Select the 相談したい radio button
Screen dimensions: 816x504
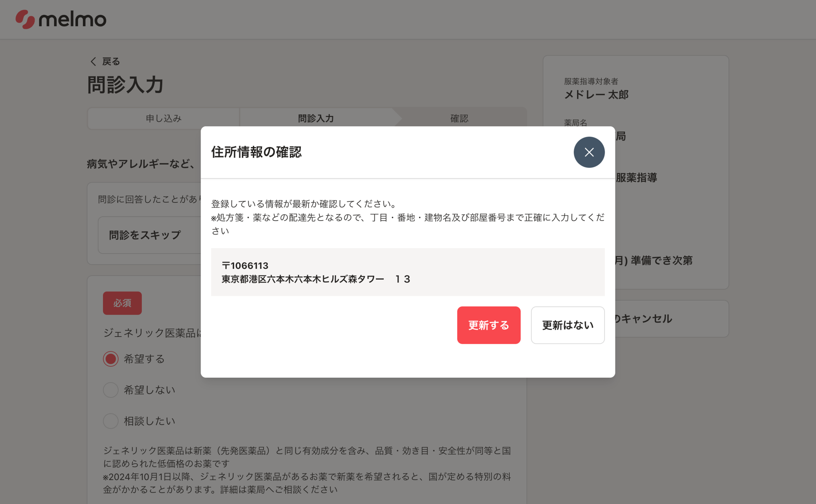111,421
